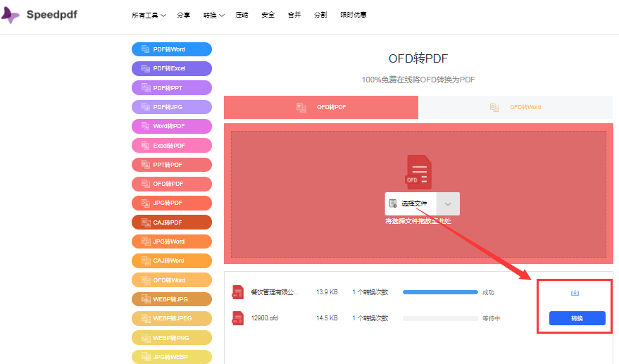Image resolution: width=619 pixels, height=364 pixels.
Task: Click the 14.5 KB size text
Action: (x=327, y=318)
